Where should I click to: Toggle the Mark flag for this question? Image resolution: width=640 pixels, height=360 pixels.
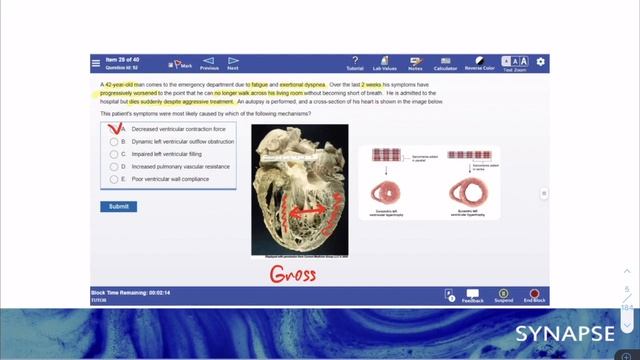(x=180, y=65)
